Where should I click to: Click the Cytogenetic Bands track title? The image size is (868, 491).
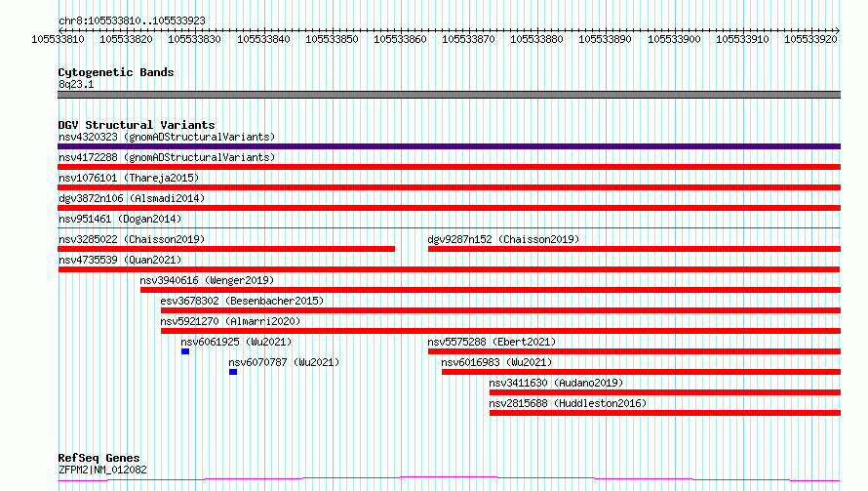[x=116, y=72]
